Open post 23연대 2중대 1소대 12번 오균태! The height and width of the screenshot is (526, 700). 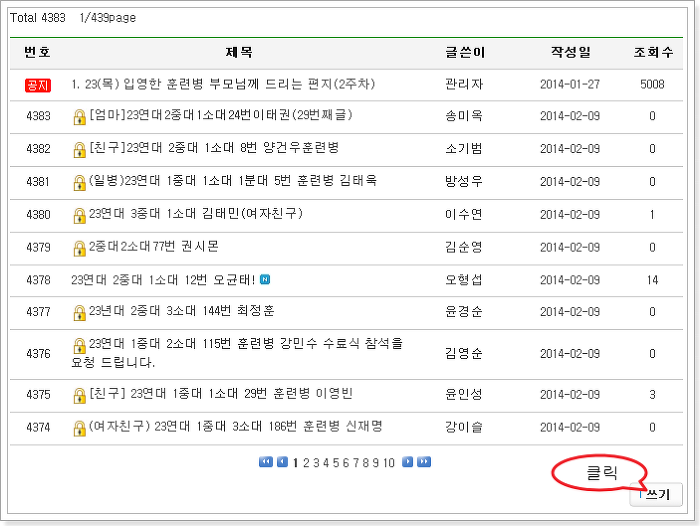point(163,280)
